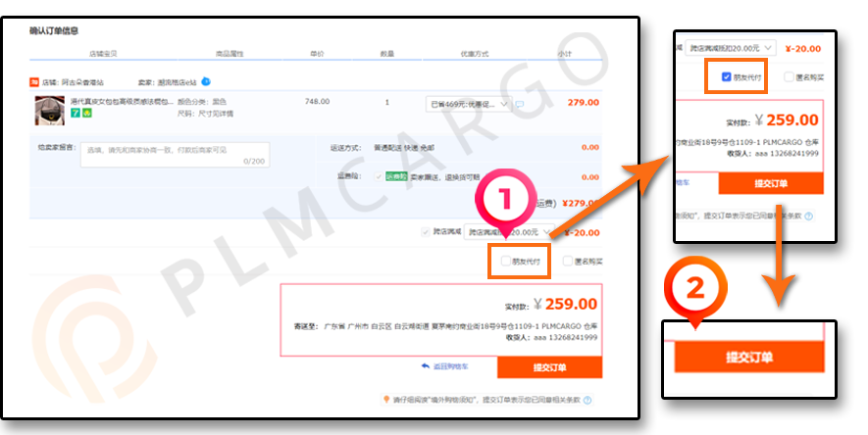
Task: Click the green 7-day return badge under the product title
Action: (76, 114)
